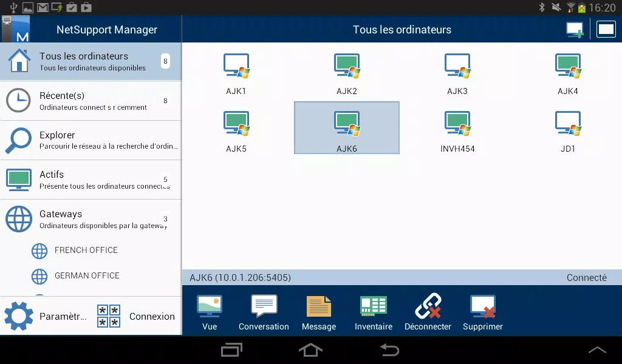Open the Vue remote view tool

(x=210, y=312)
